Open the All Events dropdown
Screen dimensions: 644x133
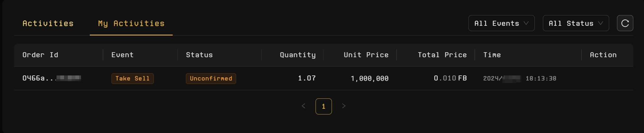click(x=501, y=23)
